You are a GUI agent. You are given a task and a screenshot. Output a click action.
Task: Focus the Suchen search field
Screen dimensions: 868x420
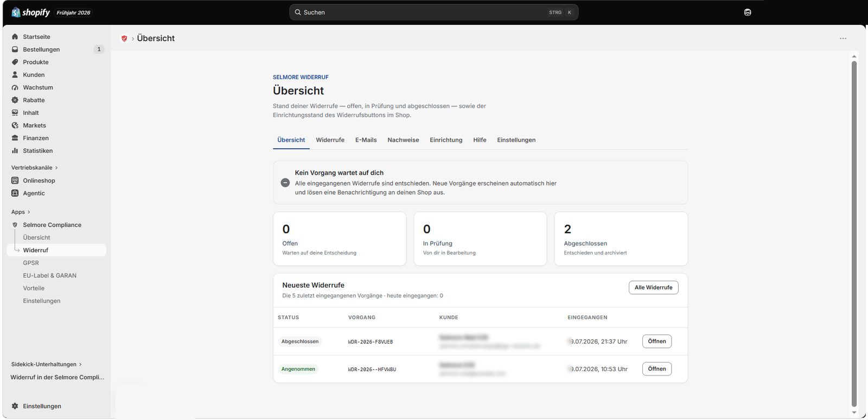434,12
